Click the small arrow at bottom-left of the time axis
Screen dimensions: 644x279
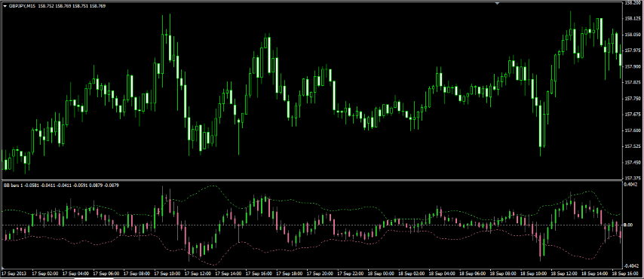coord(3,268)
